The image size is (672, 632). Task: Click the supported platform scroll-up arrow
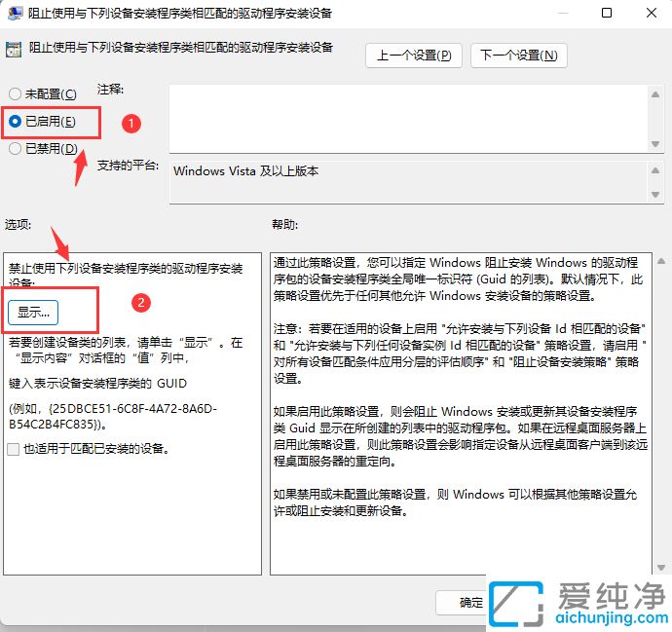[655, 170]
